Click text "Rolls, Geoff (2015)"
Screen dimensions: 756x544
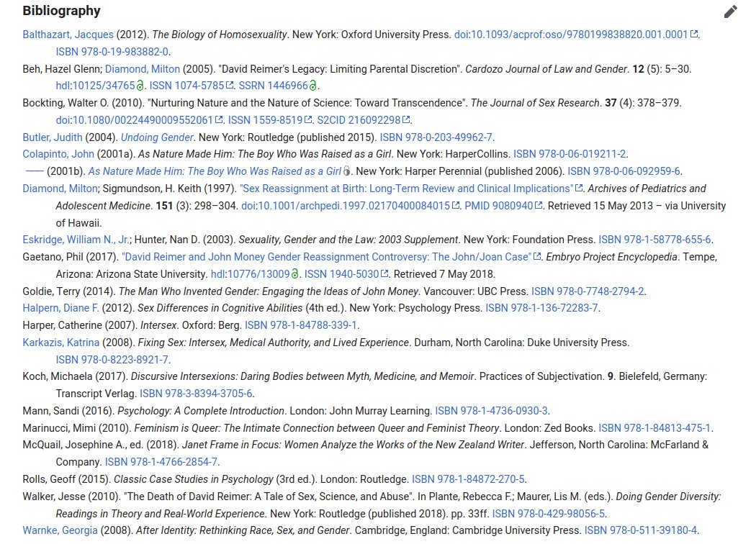tap(66, 479)
